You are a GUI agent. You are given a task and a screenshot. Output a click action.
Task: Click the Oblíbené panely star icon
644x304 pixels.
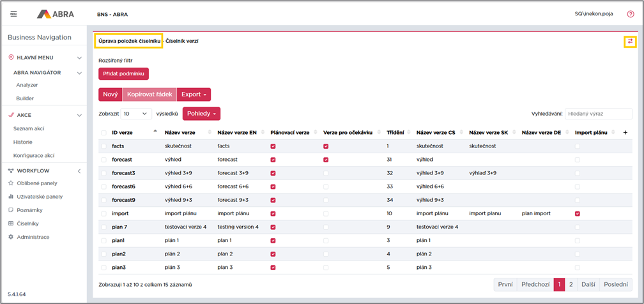[11, 183]
